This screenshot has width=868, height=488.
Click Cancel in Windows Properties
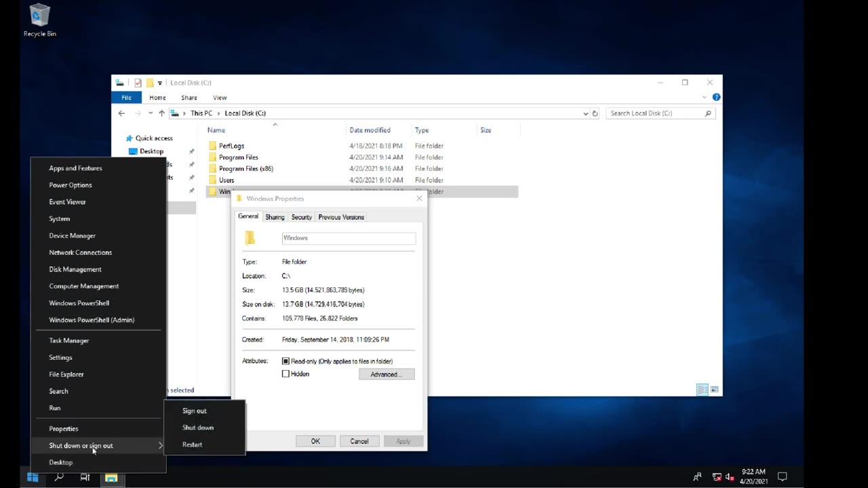pyautogui.click(x=359, y=441)
